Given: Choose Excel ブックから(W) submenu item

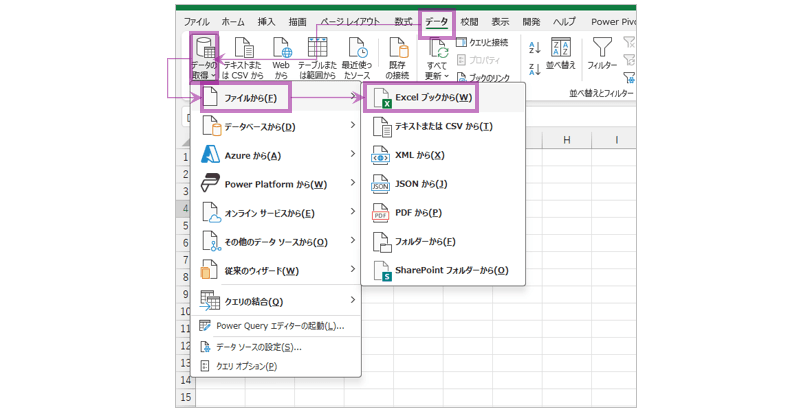Looking at the screenshot, I should tap(443, 97).
